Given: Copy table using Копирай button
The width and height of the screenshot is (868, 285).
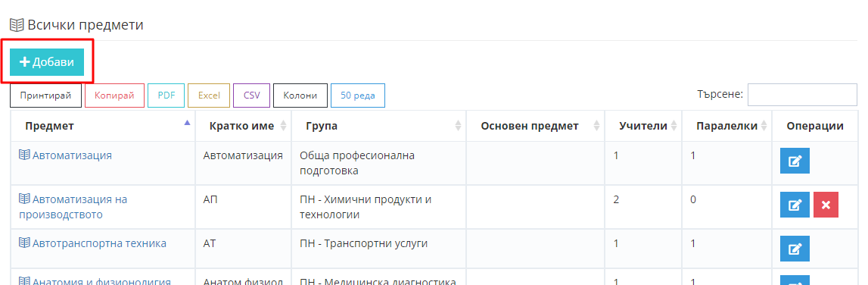Looking at the screenshot, I should 114,96.
